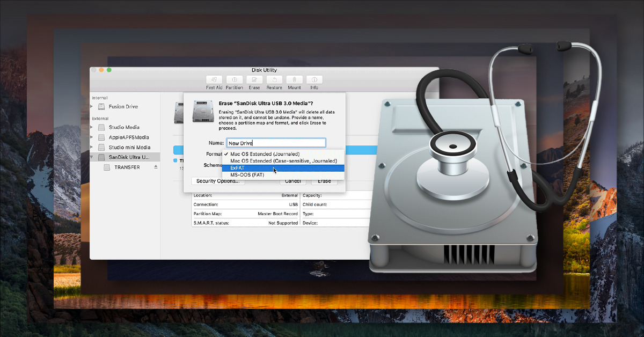This screenshot has width=644, height=337.
Task: Cancel the erase dialog
Action: 292,181
